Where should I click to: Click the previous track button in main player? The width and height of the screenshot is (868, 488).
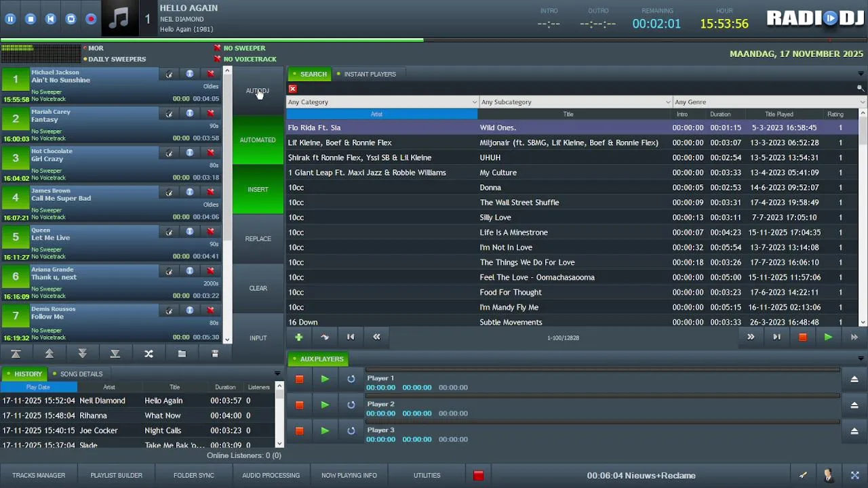tap(50, 19)
